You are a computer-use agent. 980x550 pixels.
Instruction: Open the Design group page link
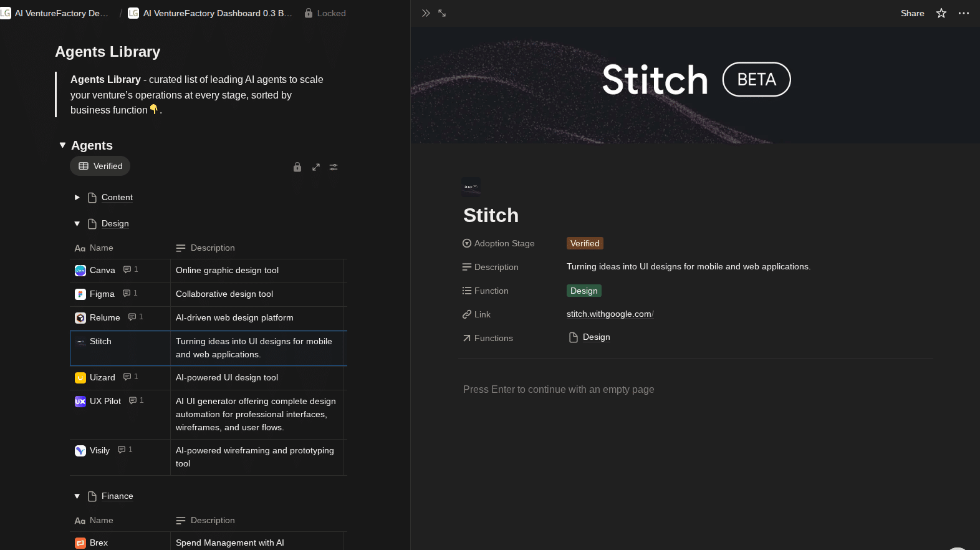115,223
